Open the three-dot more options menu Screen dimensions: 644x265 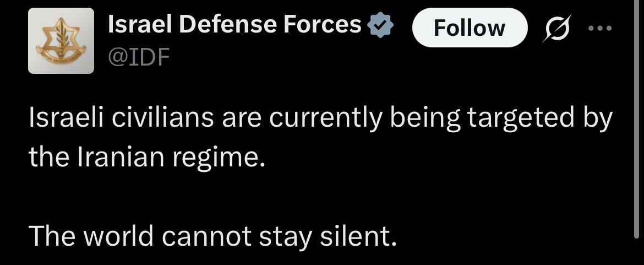click(599, 28)
